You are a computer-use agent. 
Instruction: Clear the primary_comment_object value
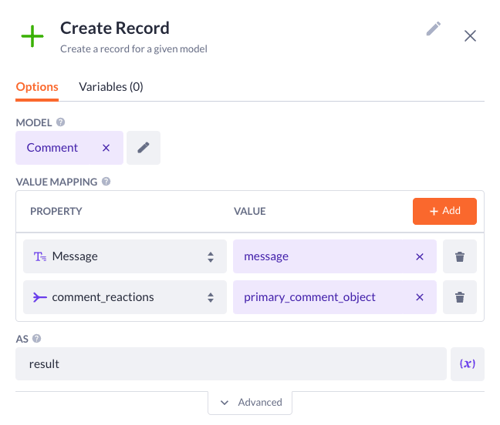click(x=420, y=297)
